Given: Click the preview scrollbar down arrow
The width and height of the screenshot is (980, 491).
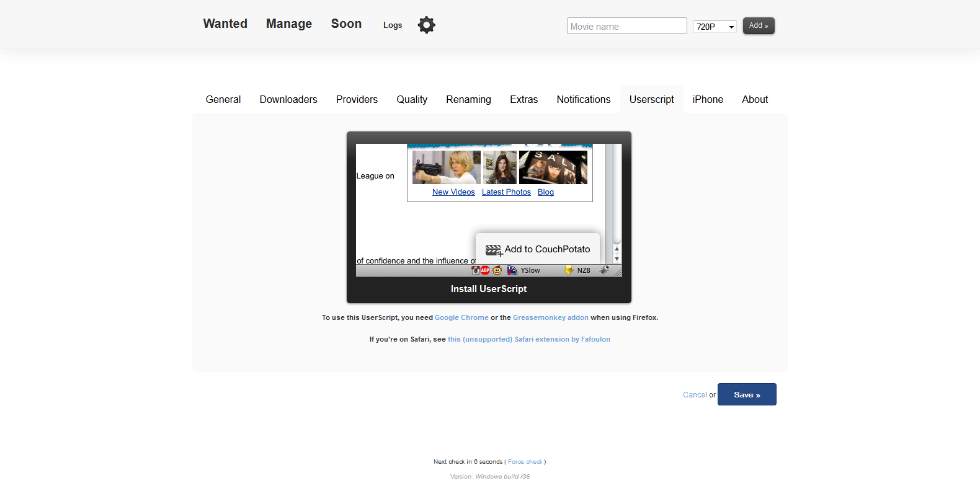Looking at the screenshot, I should click(x=617, y=259).
